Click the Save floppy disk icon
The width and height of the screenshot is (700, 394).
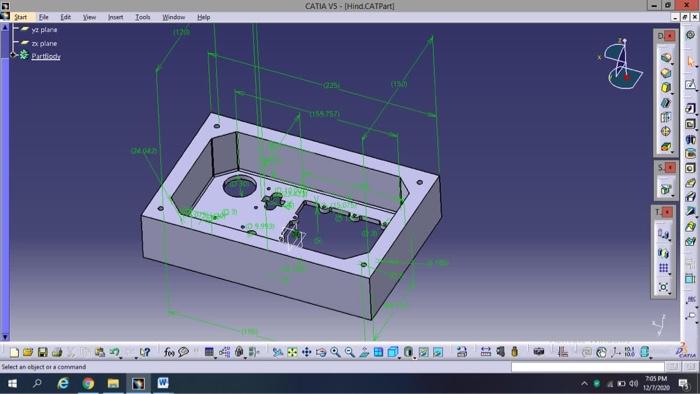42,352
